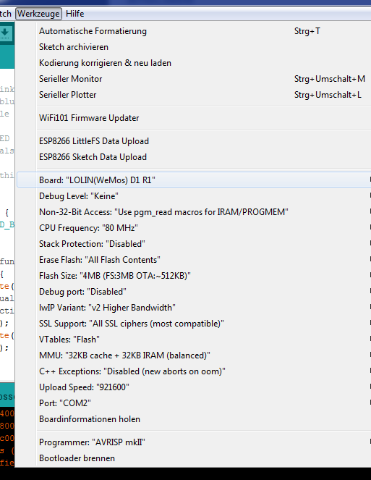
Task: Choose Sketch archivieren
Action: [193, 47]
